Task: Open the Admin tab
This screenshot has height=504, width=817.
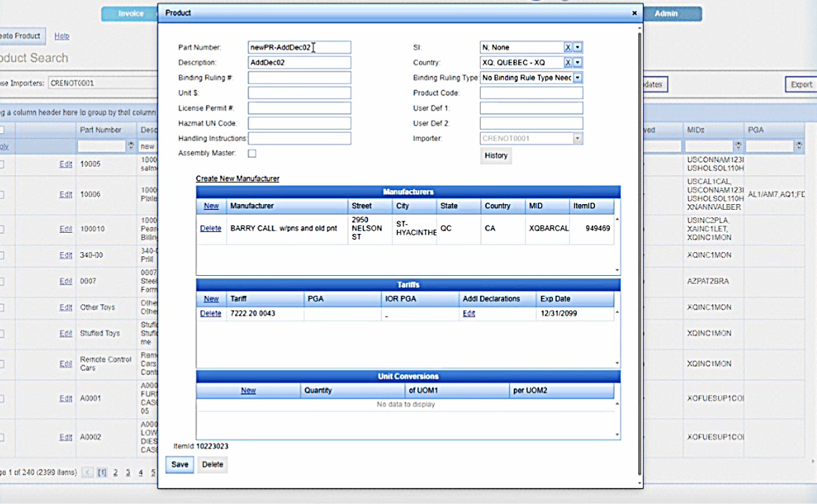Action: [x=666, y=13]
